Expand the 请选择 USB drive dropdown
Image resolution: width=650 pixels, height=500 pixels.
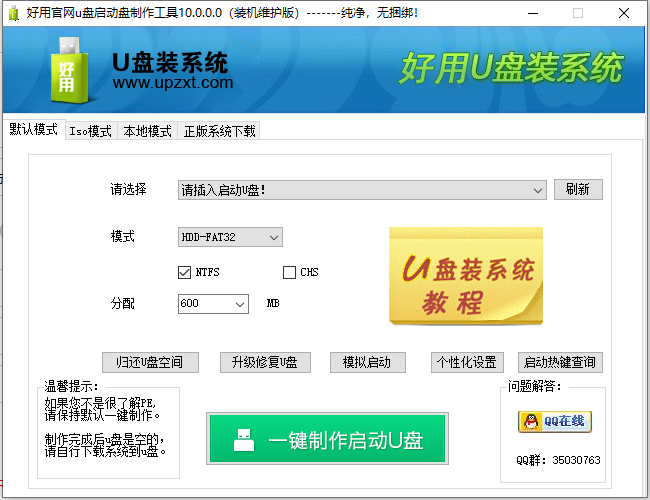362,190
